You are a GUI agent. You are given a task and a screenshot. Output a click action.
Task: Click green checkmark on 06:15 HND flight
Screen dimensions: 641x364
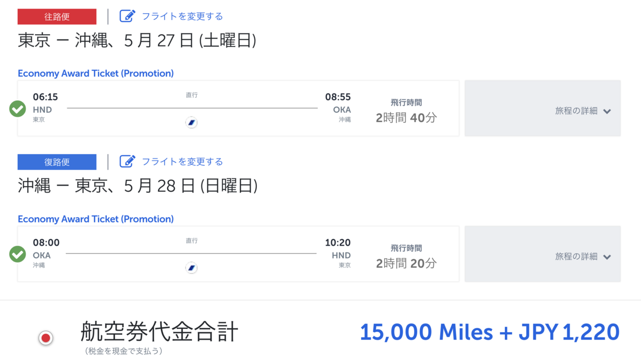(18, 109)
